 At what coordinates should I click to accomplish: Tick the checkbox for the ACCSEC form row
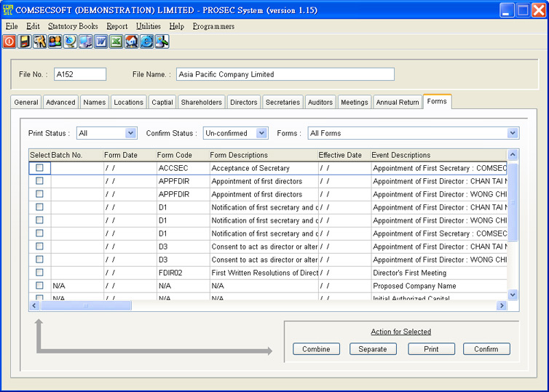[x=39, y=168]
